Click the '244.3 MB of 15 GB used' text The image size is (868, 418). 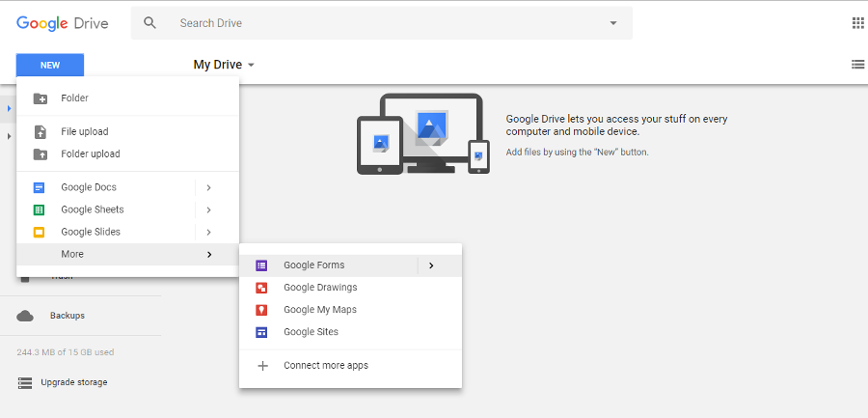click(x=66, y=352)
